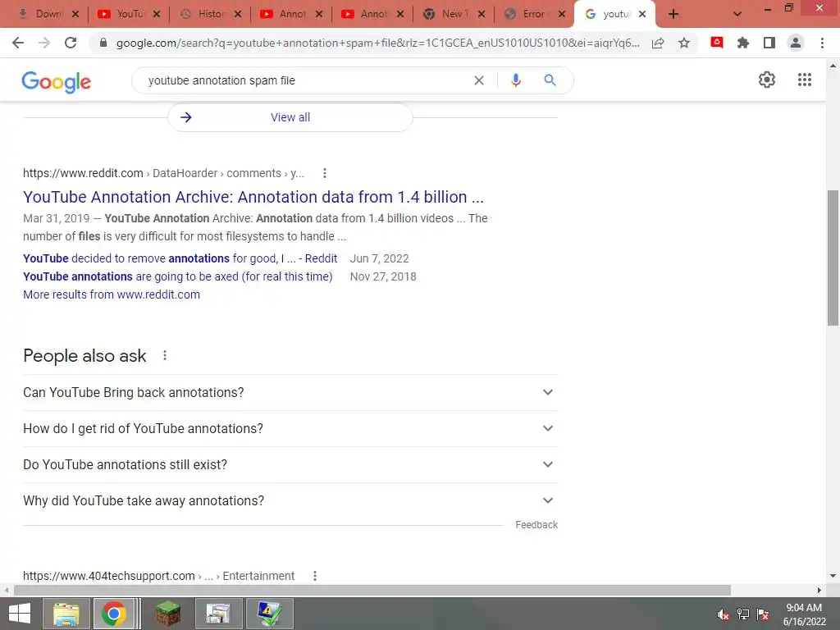Clear the search box with X
Viewport: 840px width, 630px height.
[x=479, y=80]
